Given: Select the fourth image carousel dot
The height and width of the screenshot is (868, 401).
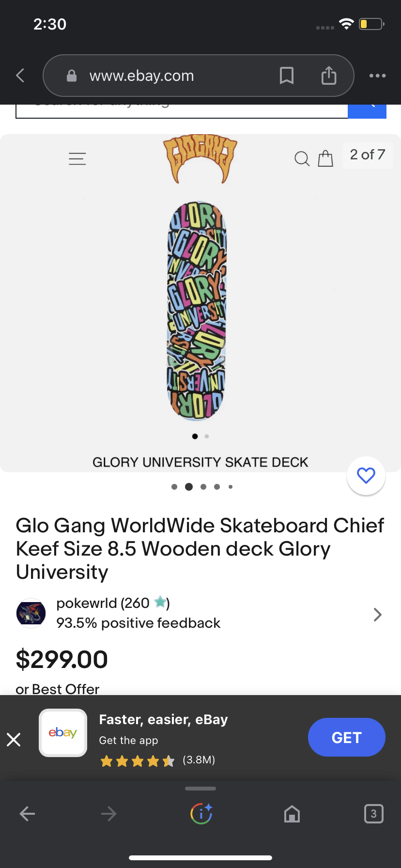Looking at the screenshot, I should (x=217, y=487).
